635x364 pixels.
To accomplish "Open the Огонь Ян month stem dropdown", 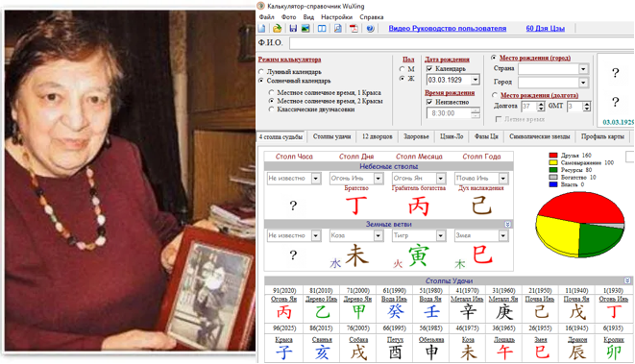I will pos(441,178).
